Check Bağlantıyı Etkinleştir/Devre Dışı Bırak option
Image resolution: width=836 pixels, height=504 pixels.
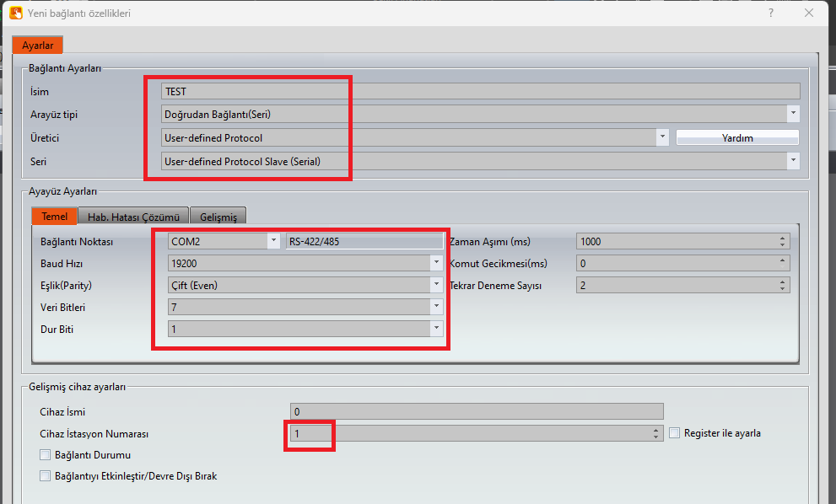(x=45, y=476)
